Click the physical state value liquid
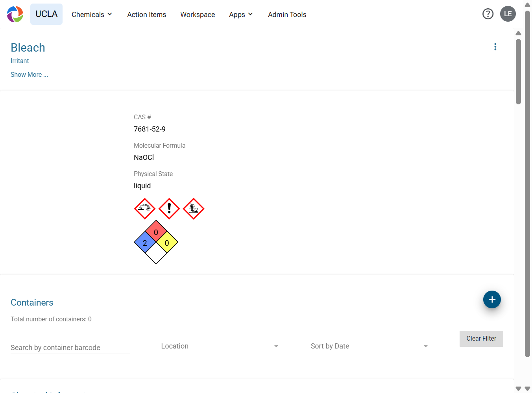Screen dimensions: 532x393 click(x=142, y=186)
